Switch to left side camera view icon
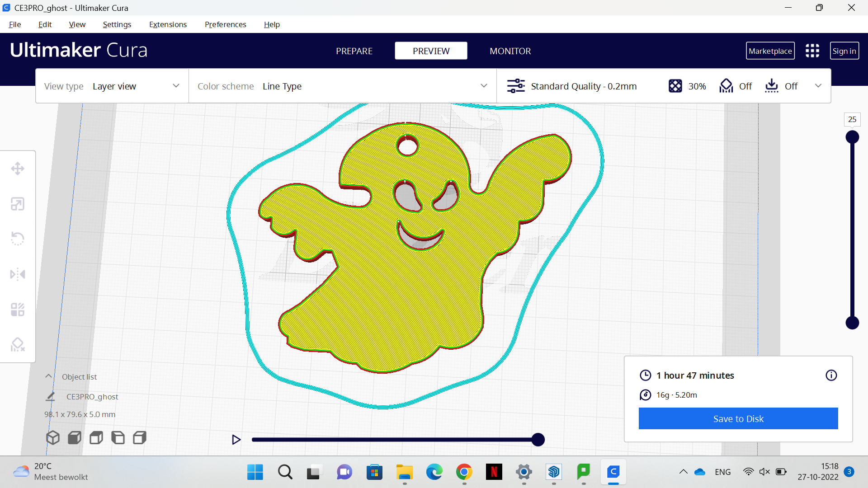The image size is (868, 488). [118, 437]
